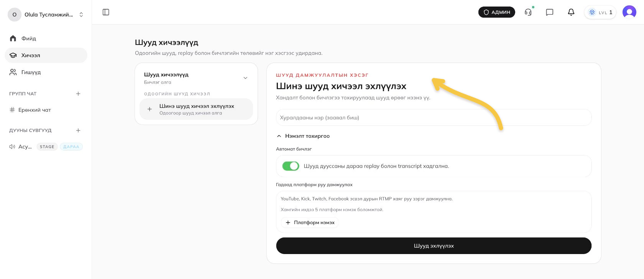Go to Фийд in the sidebar

pos(46,38)
